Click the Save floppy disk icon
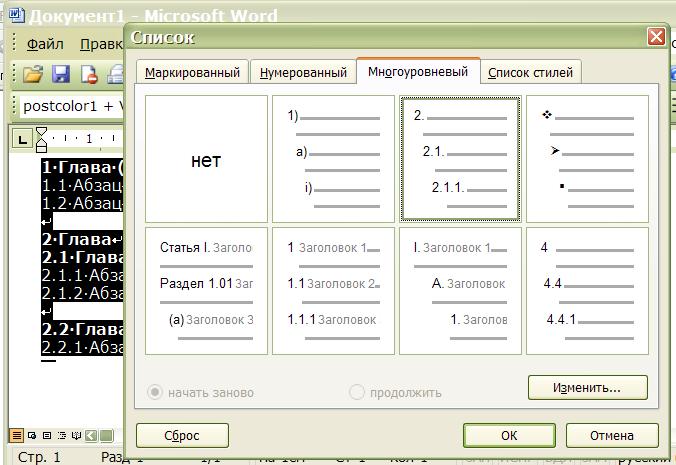 point(60,74)
